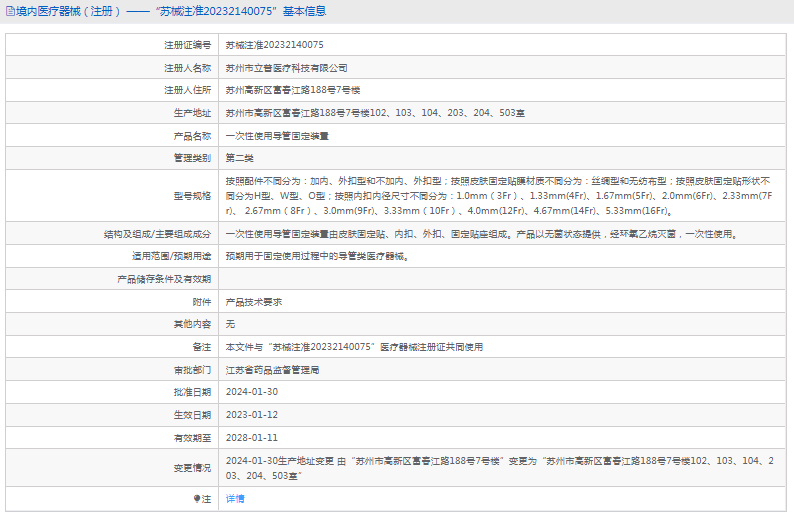Click the document icon beside the page title
The width and height of the screenshot is (794, 518).
click(x=10, y=11)
